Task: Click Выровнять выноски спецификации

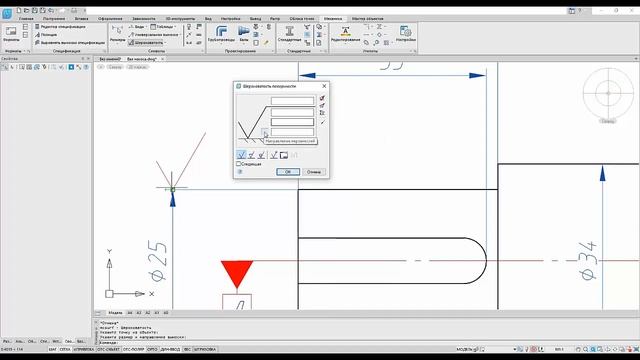Action: [x=70, y=42]
